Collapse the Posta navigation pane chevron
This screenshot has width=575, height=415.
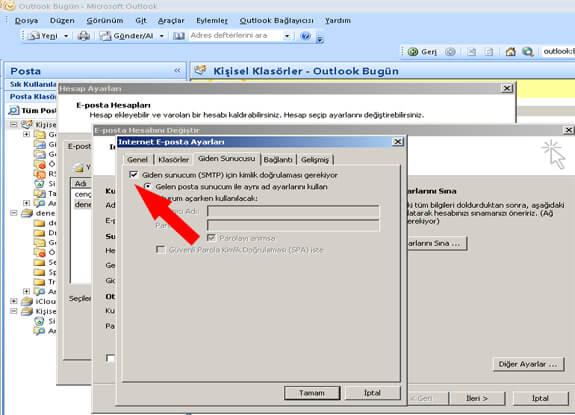(x=177, y=70)
